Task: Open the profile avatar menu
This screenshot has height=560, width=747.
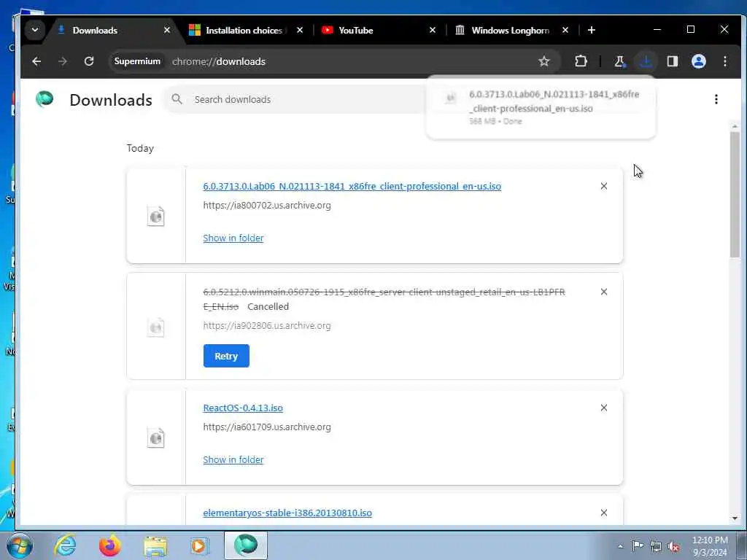Action: click(698, 61)
